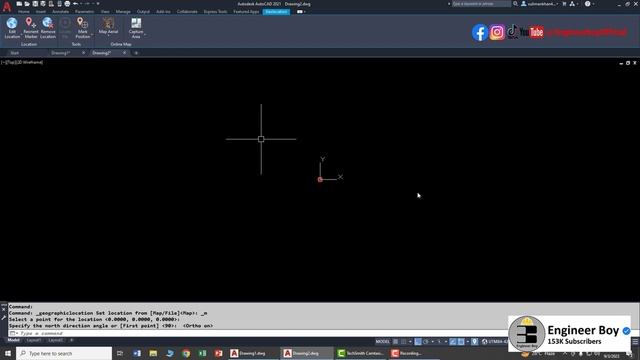Click the keyword search box in title bar
640x360 pixels.
481,4
